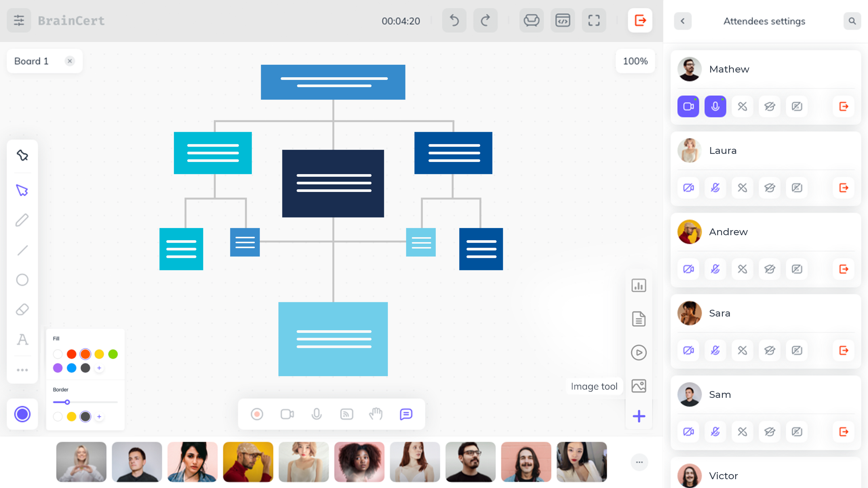Switch to the Board 1 tab
This screenshot has width=868, height=488.
tap(31, 61)
